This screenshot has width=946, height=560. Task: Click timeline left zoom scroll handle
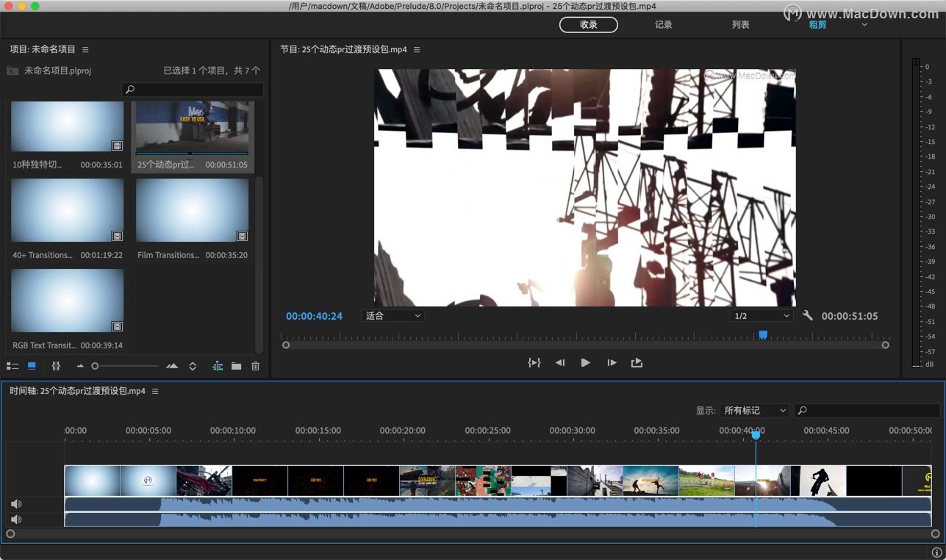coord(10,534)
